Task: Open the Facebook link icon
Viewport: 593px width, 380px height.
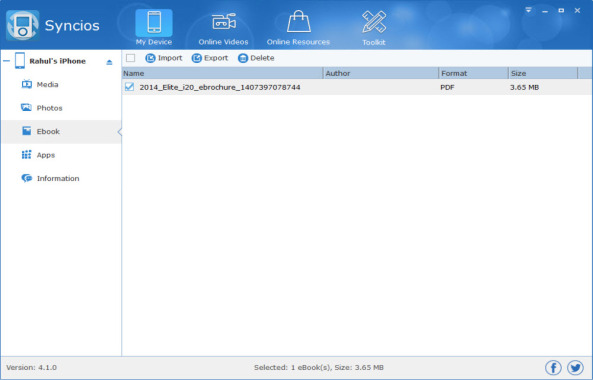Action: point(553,367)
